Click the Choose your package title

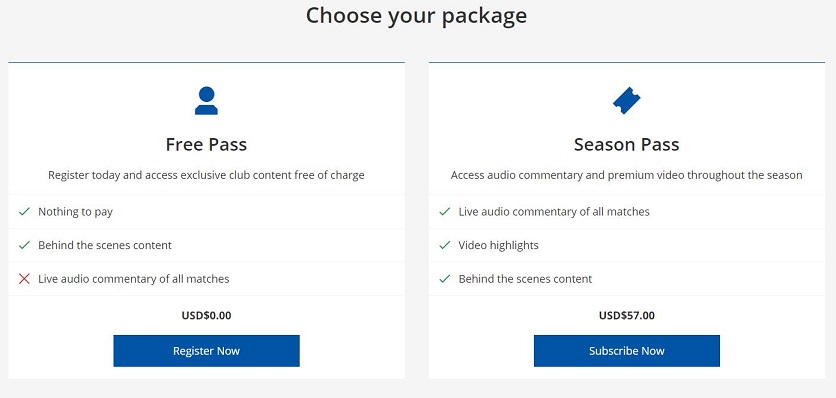416,15
